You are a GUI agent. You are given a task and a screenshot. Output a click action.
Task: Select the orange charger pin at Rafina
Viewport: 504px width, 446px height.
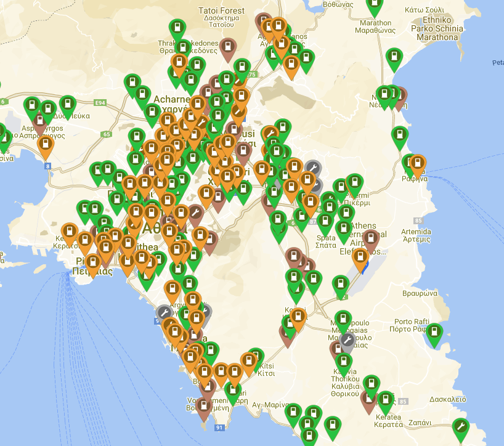point(418,165)
